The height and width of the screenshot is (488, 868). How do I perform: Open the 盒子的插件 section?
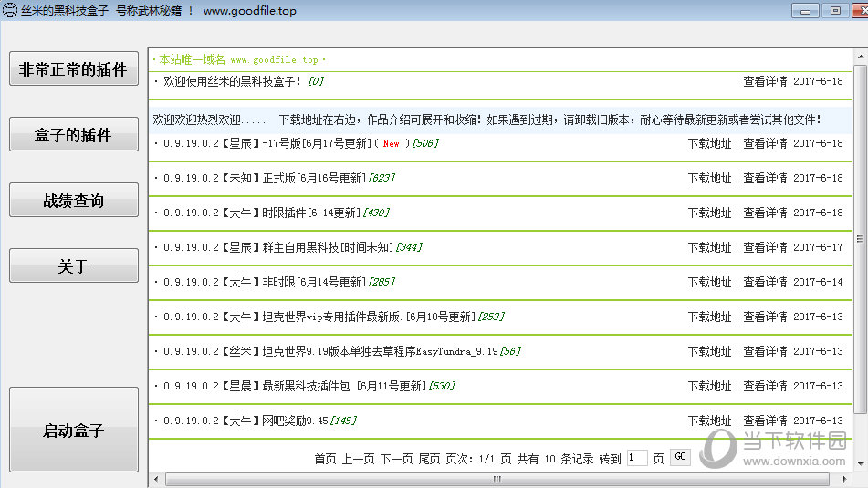[74, 135]
